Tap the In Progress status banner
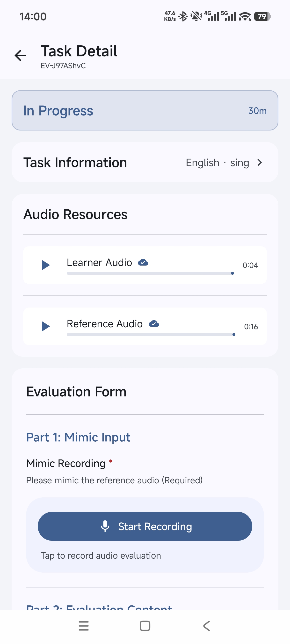Viewport: 290px width, 644px height. pos(145,110)
